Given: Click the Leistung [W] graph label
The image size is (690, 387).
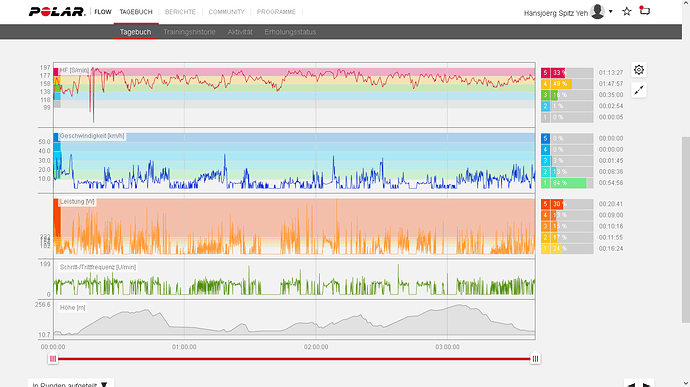Looking at the screenshot, I should pos(77,202).
